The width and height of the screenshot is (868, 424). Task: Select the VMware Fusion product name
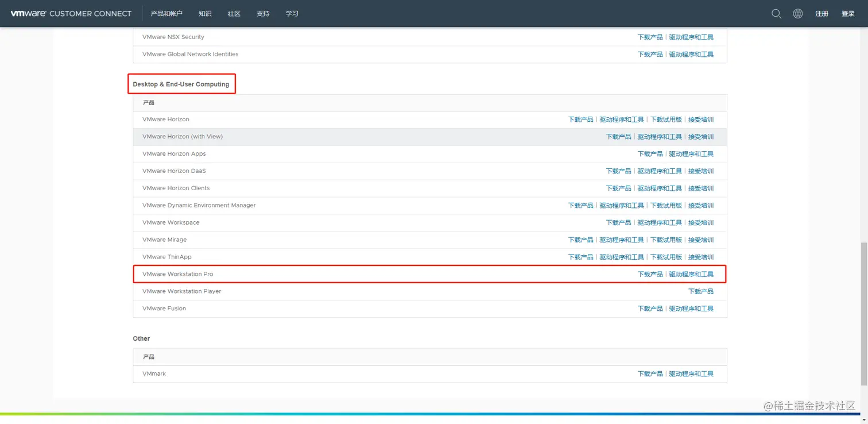(x=164, y=309)
